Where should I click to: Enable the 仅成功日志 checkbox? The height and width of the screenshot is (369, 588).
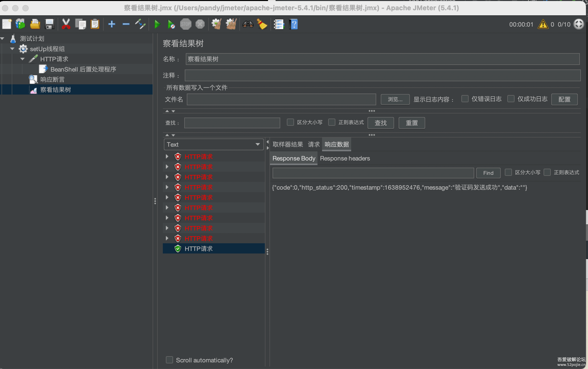tap(511, 99)
